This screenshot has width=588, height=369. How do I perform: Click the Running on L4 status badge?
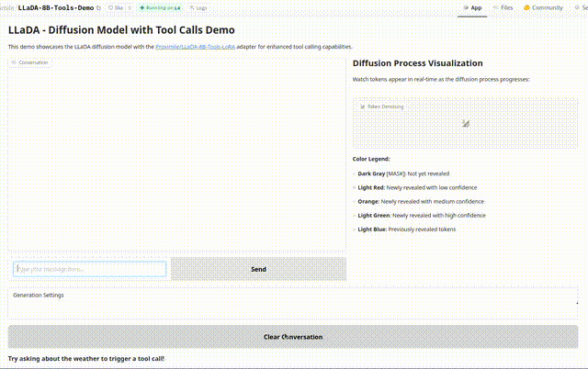pos(160,7)
